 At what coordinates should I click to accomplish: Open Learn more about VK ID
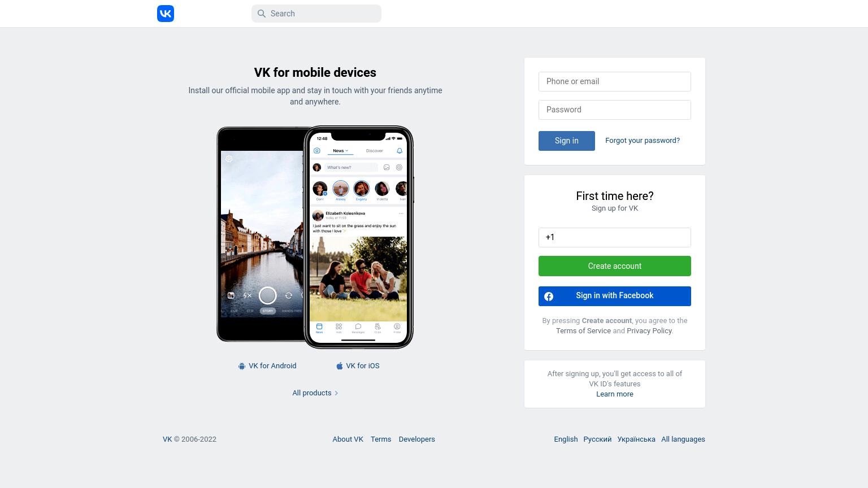click(615, 394)
